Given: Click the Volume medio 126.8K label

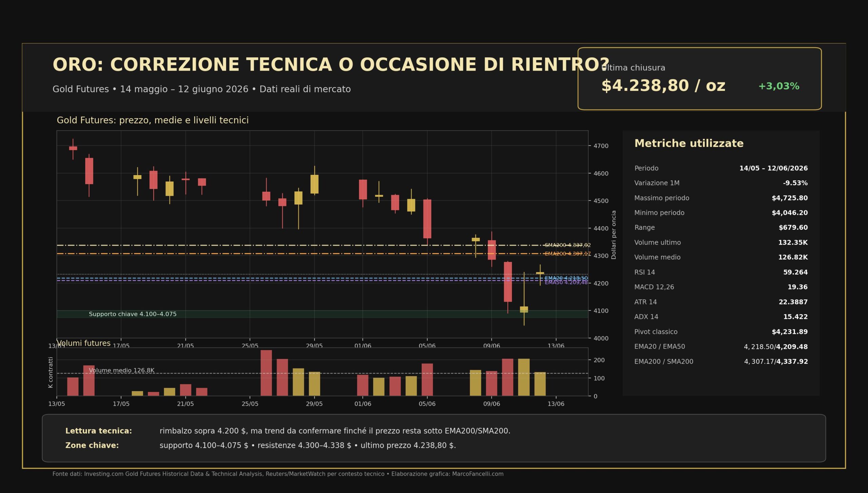Looking at the screenshot, I should pyautogui.click(x=121, y=370).
